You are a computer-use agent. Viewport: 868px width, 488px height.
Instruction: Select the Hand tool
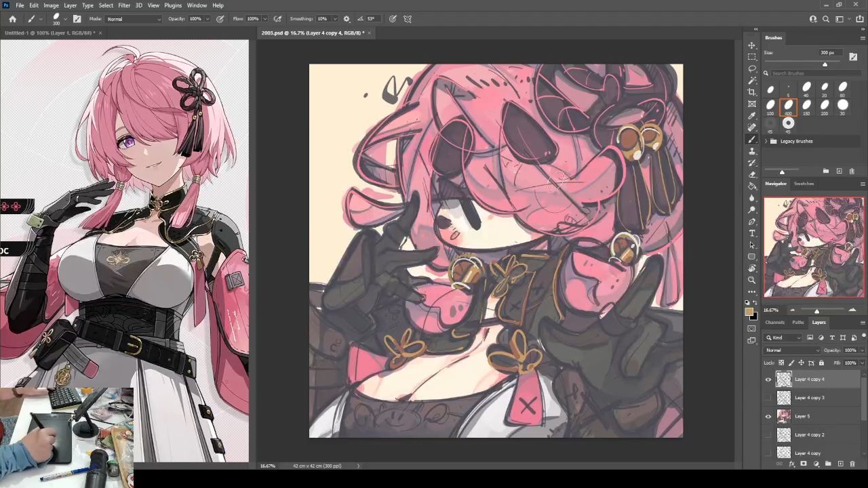click(x=752, y=268)
